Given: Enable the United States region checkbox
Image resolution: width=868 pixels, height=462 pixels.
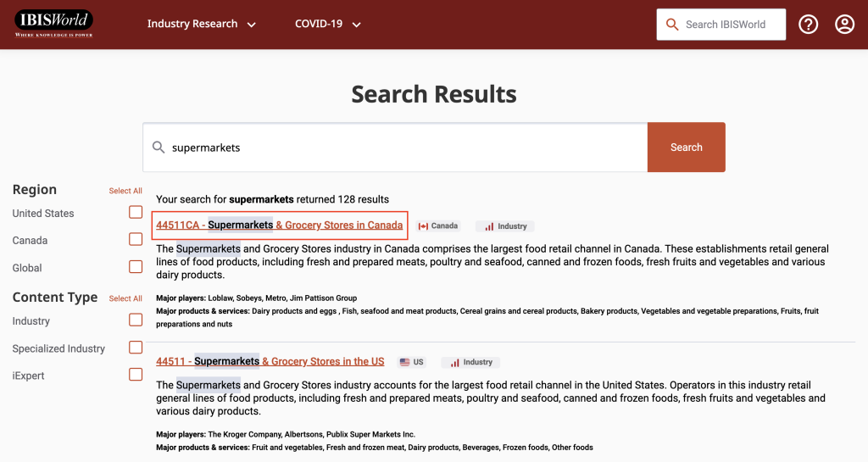Looking at the screenshot, I should [136, 213].
